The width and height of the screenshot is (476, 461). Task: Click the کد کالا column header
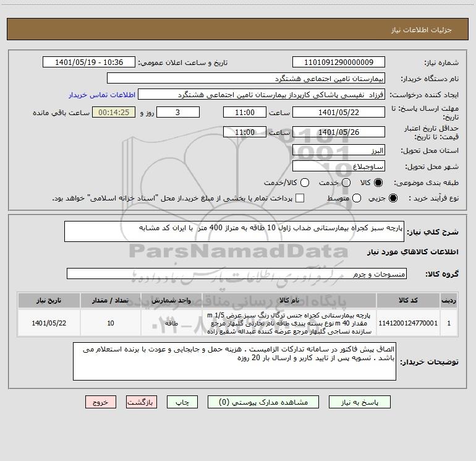(x=408, y=301)
